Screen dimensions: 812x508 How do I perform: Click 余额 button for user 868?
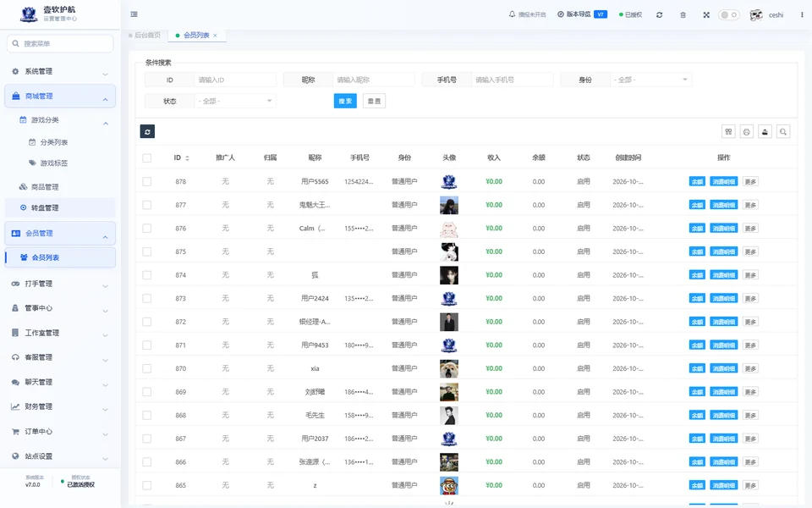pyautogui.click(x=697, y=415)
